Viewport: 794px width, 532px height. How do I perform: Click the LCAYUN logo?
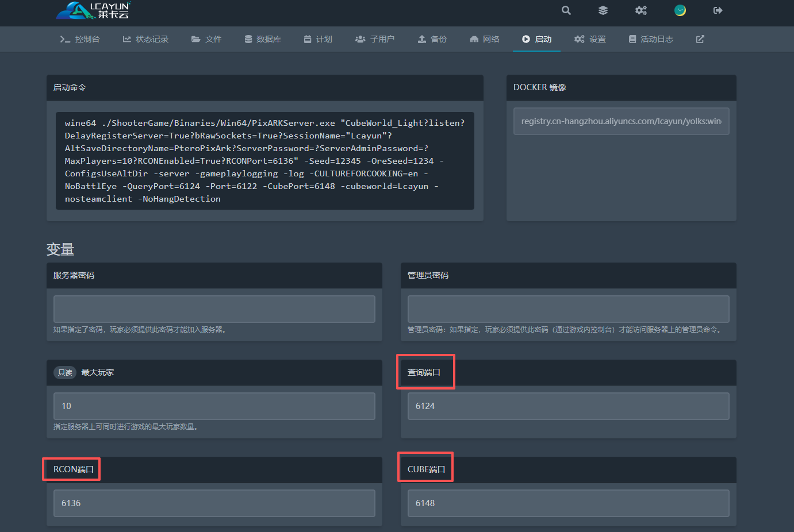[x=93, y=10]
